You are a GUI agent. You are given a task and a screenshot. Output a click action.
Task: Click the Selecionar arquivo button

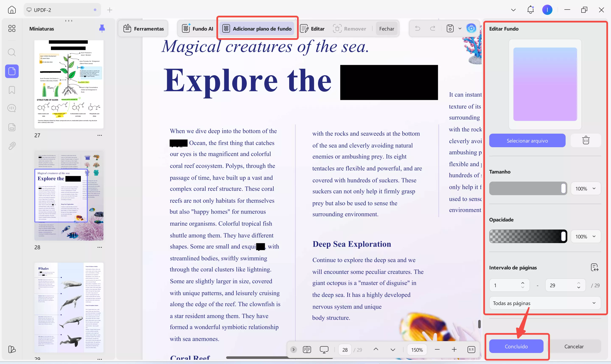(527, 141)
